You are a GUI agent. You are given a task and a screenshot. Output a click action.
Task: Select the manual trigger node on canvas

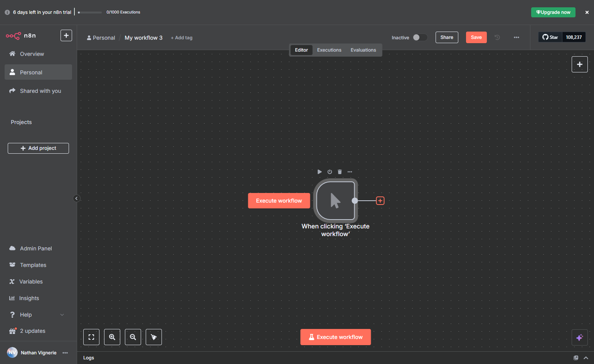[x=336, y=201]
